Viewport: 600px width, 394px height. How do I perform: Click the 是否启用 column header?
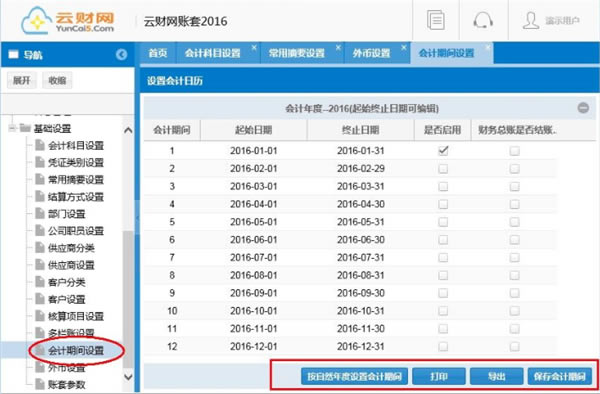pyautogui.click(x=442, y=130)
